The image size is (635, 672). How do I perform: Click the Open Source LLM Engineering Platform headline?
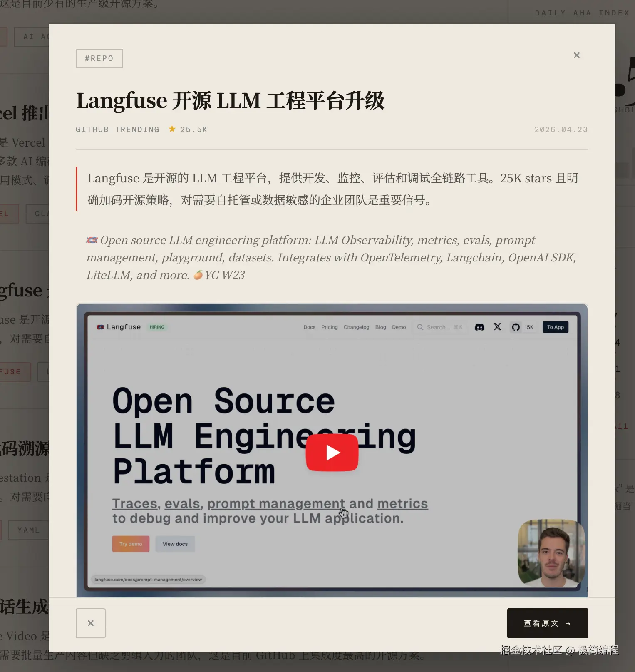point(264,436)
